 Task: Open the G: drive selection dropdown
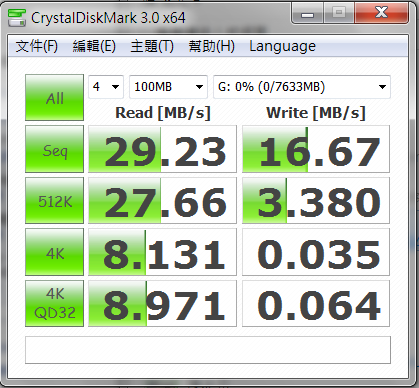(x=302, y=87)
